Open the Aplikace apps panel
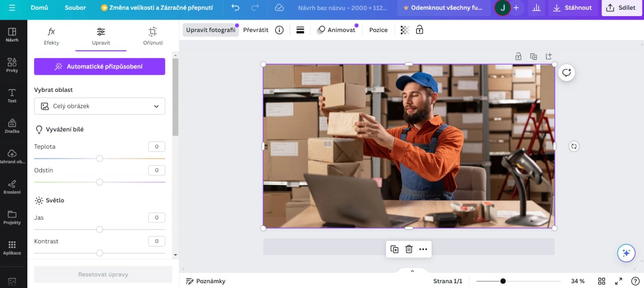 click(x=12, y=247)
